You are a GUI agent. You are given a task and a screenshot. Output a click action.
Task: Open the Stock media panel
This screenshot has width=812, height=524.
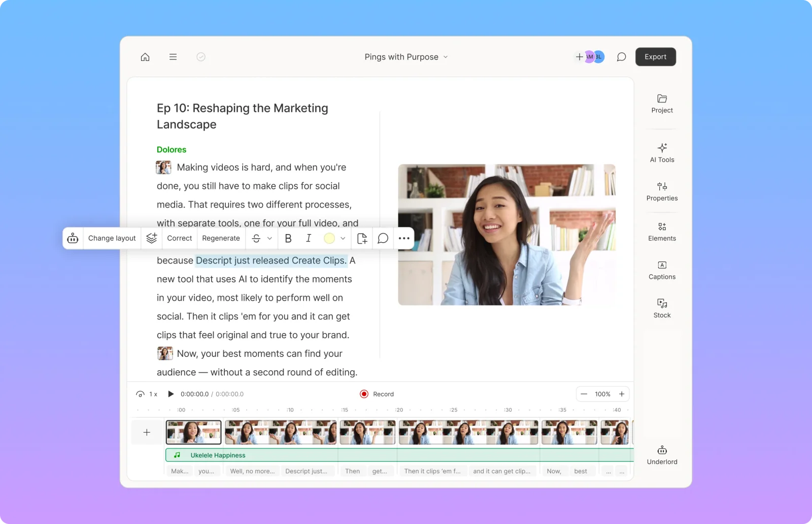(x=662, y=307)
